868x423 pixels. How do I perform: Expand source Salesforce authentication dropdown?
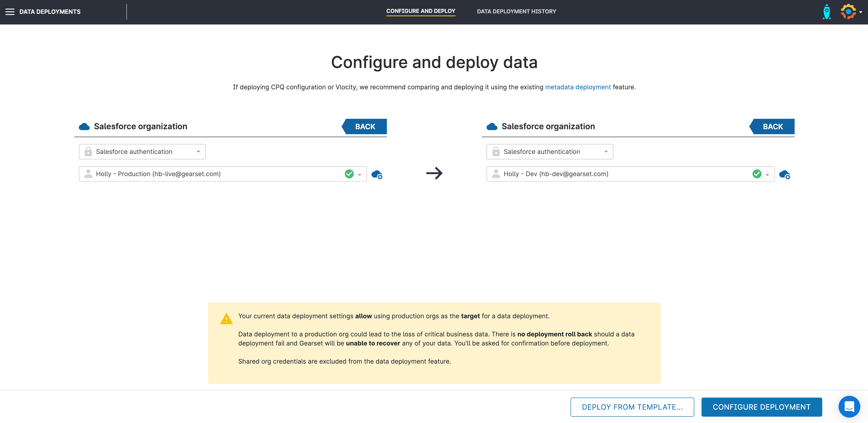pos(142,152)
